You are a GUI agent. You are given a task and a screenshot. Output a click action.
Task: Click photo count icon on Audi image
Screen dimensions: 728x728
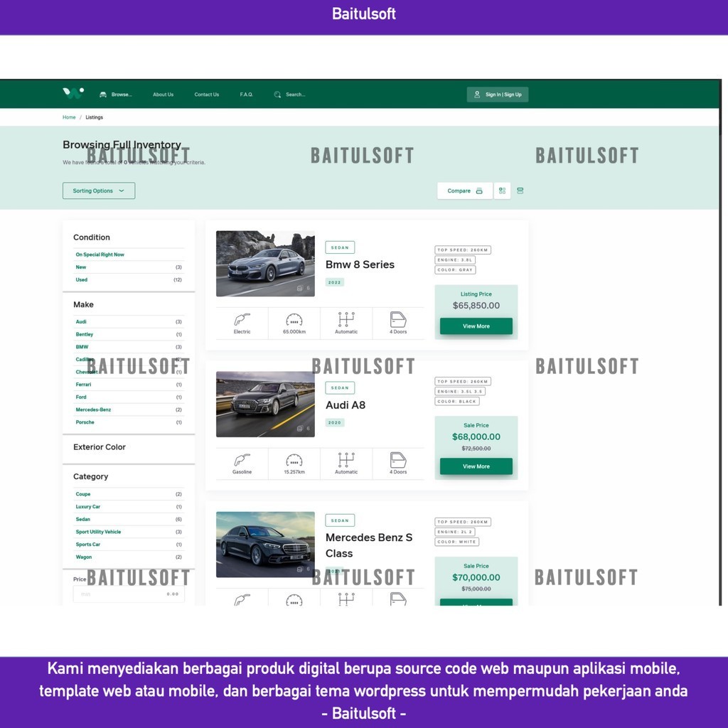300,429
